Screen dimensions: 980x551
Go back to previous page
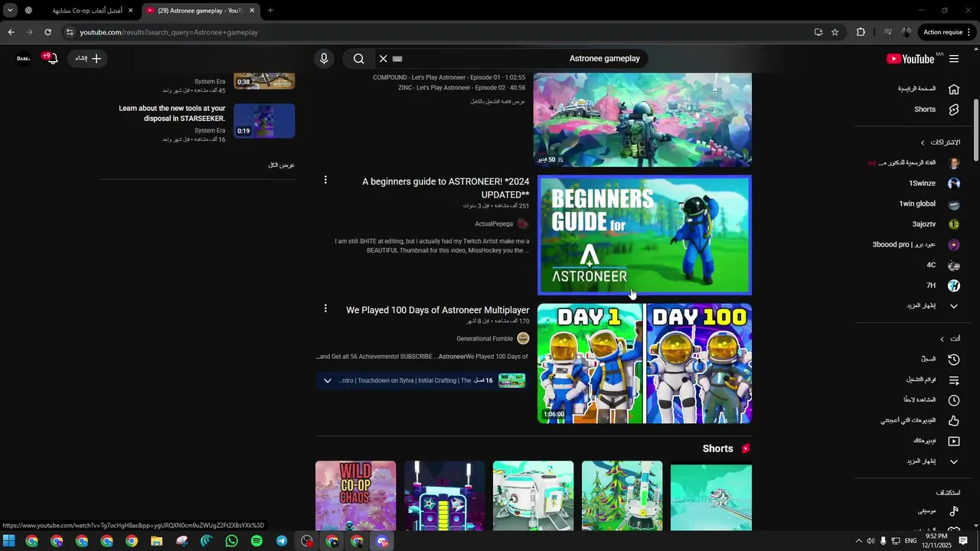(x=11, y=32)
